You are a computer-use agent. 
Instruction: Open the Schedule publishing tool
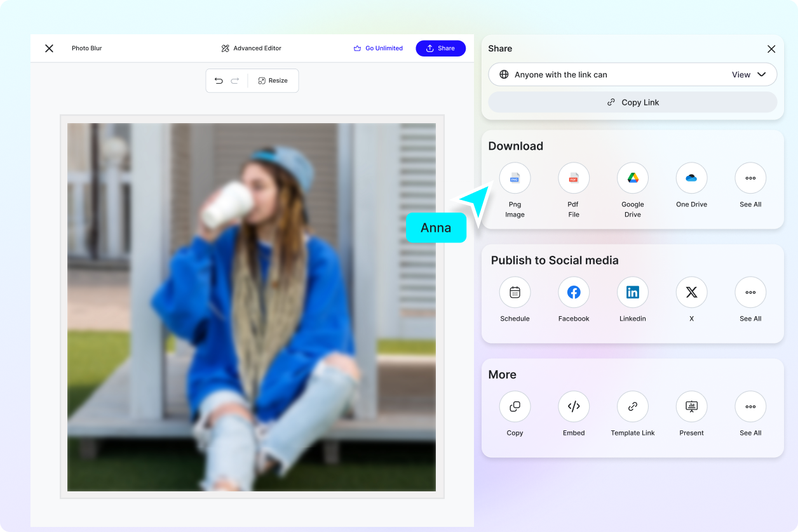[x=515, y=292]
